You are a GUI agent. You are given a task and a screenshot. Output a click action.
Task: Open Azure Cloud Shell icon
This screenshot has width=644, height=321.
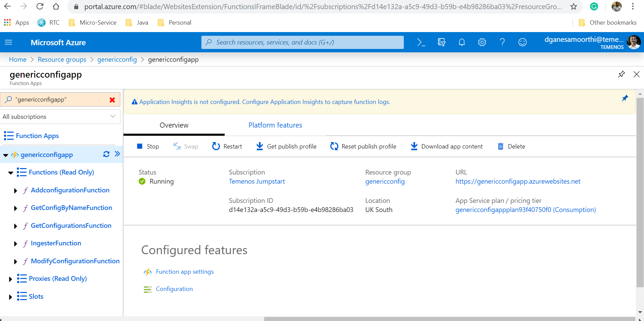421,42
